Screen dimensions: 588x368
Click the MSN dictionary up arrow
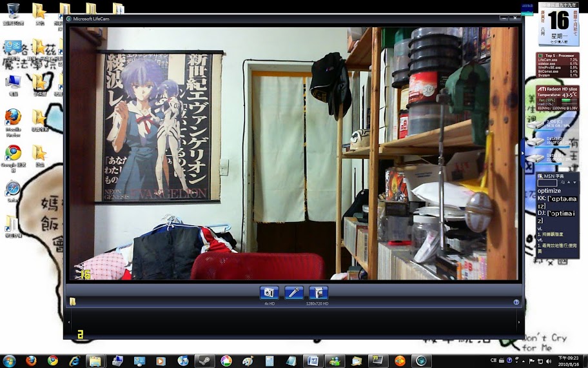tap(569, 183)
